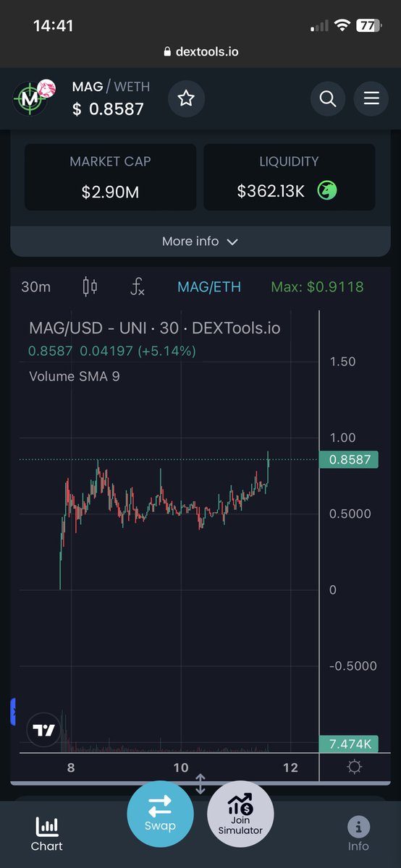
Task: Change the 30m timeframe interval
Action: [x=36, y=286]
